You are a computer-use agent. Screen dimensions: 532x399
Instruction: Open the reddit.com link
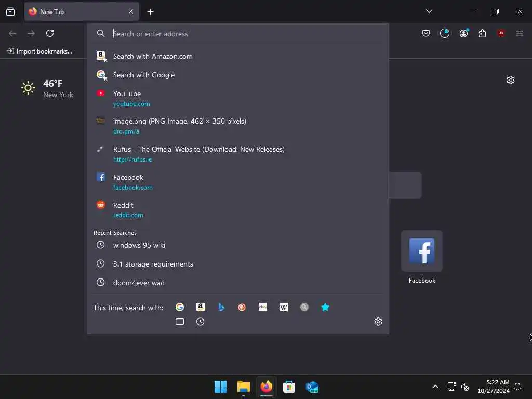128,215
